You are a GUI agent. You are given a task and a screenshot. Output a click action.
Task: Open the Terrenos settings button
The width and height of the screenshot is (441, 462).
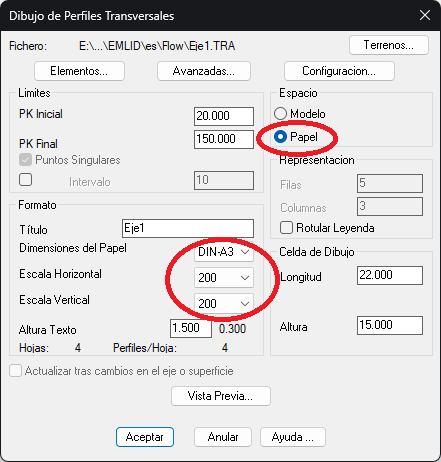pos(389,45)
